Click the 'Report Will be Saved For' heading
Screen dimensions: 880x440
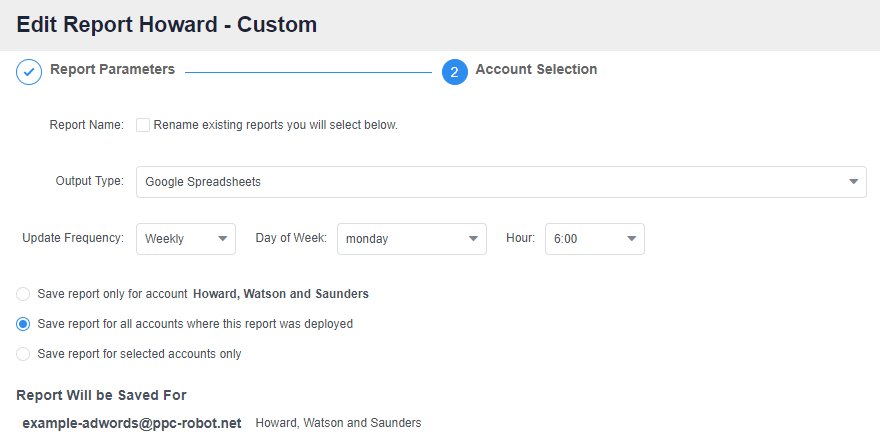click(x=102, y=395)
